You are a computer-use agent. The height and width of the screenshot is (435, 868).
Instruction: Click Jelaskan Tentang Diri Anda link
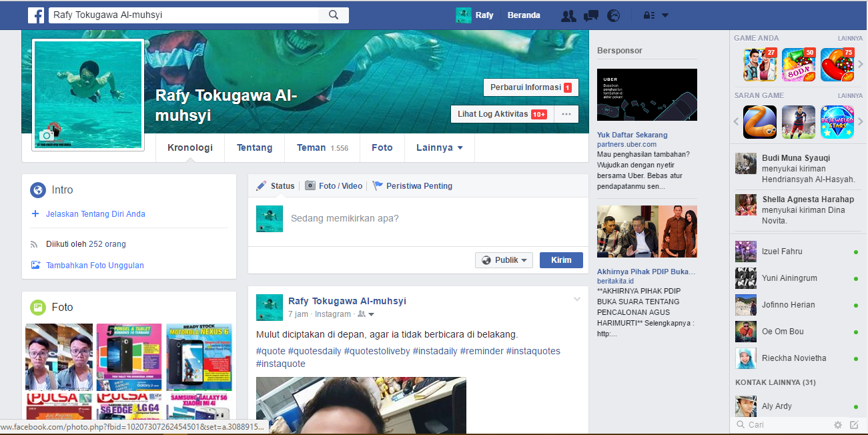tap(95, 214)
